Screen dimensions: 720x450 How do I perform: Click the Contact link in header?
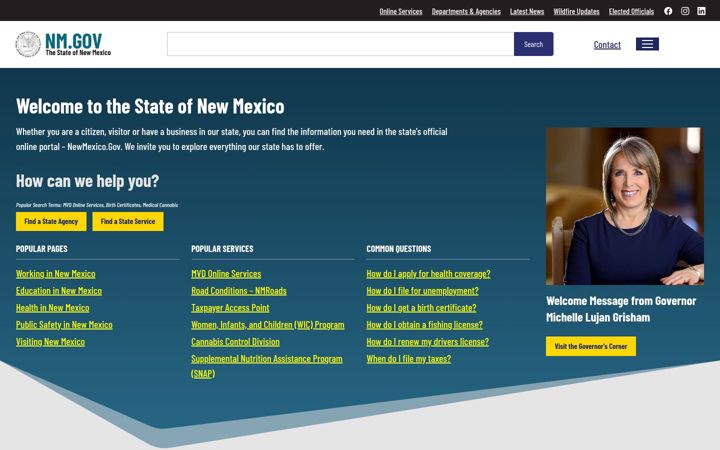click(x=607, y=45)
